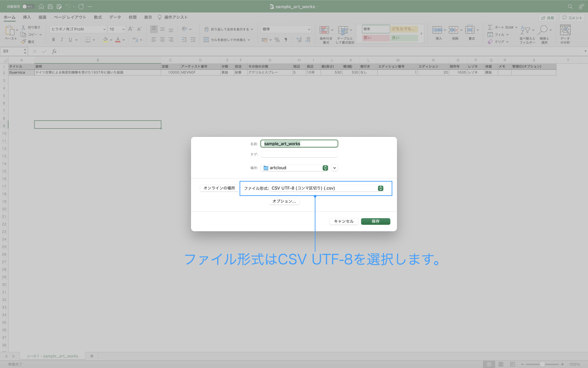Expand the save dialog folder browser chevron
Screen dimensions: 588x368
334,168
